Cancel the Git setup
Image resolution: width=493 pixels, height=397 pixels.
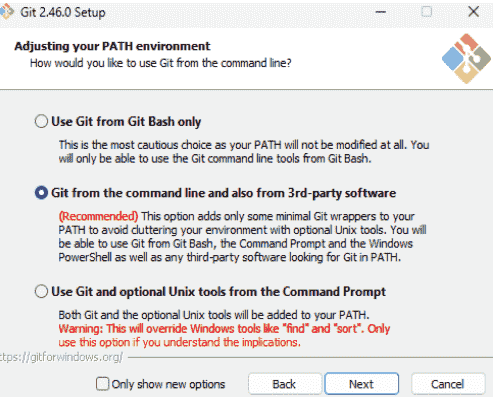(448, 384)
